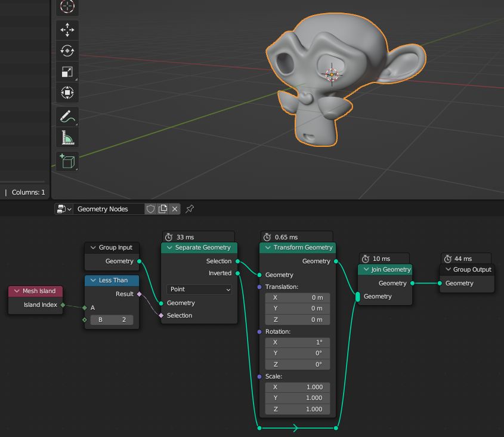
Task: Click the Rotation X field showing 1°
Action: point(298,343)
